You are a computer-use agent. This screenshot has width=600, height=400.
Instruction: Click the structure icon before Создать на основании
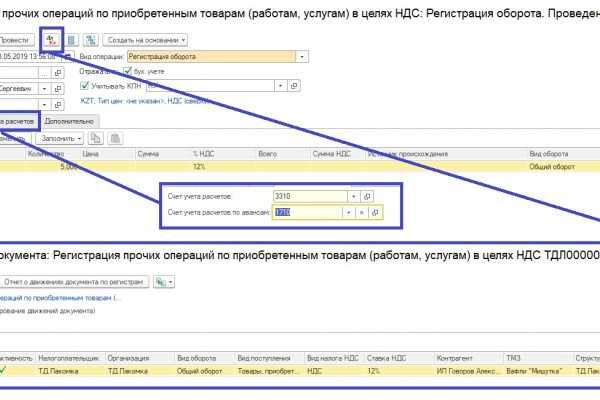click(91, 40)
